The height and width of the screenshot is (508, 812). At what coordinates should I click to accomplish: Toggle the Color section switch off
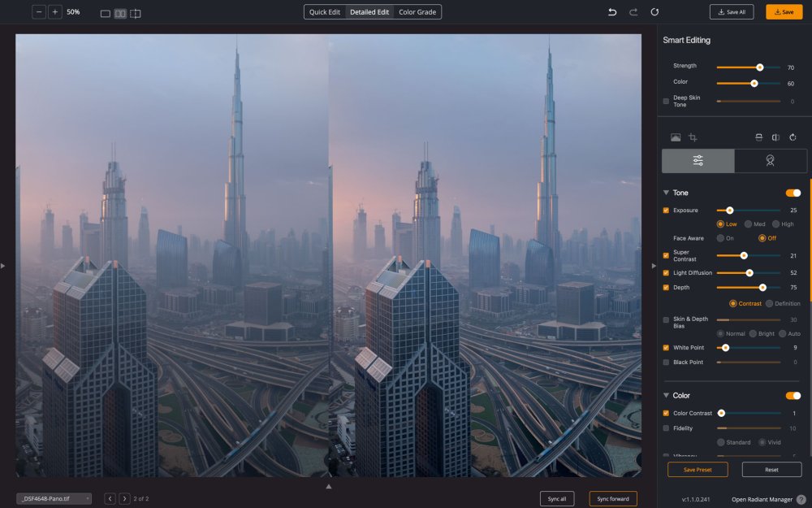(793, 396)
